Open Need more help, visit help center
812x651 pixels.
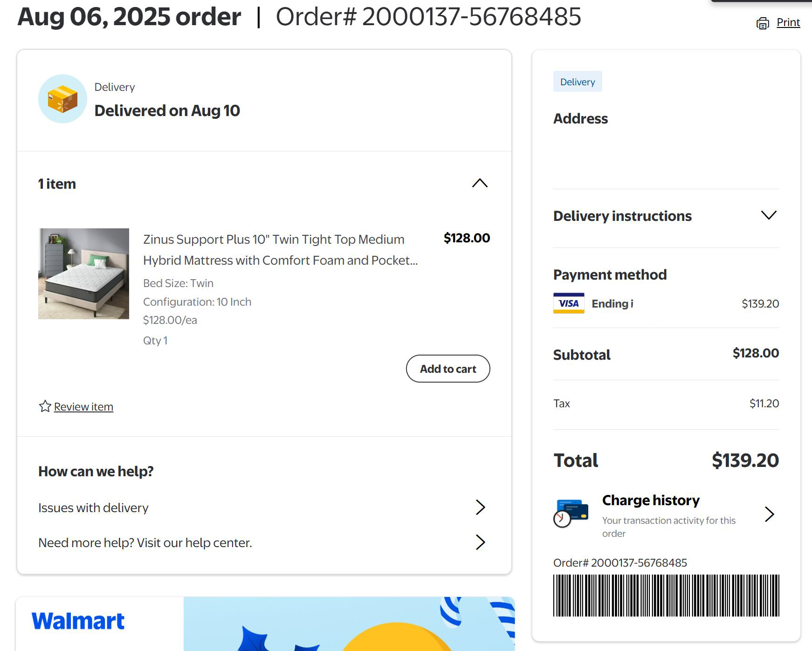pyautogui.click(x=145, y=542)
